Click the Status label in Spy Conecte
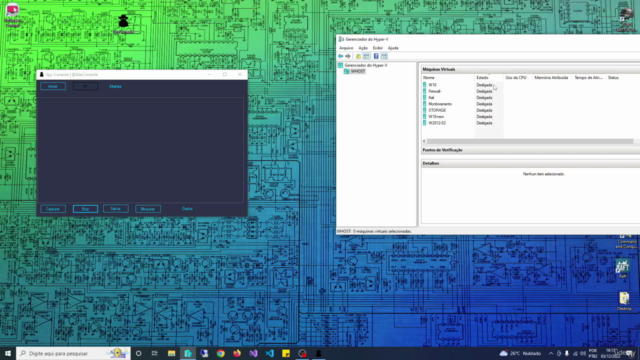This screenshot has width=640, height=360. (116, 87)
